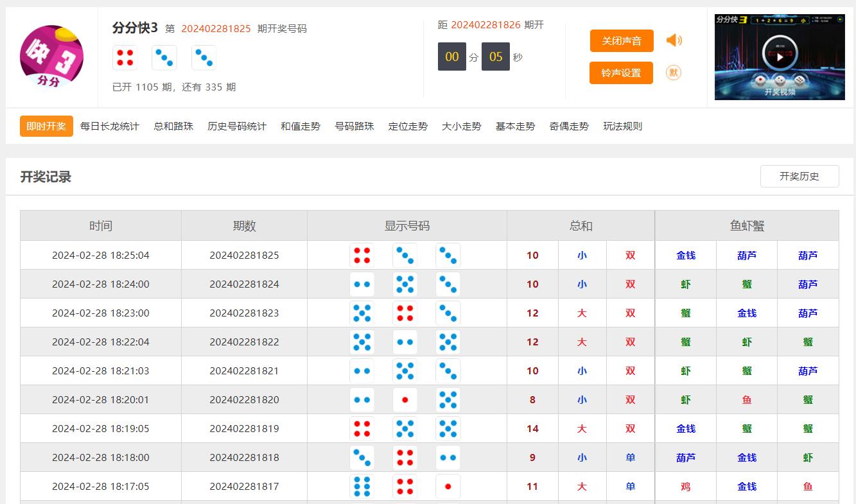Click issue cell 202402281824
Image resolution: width=856 pixels, height=504 pixels.
244,284
